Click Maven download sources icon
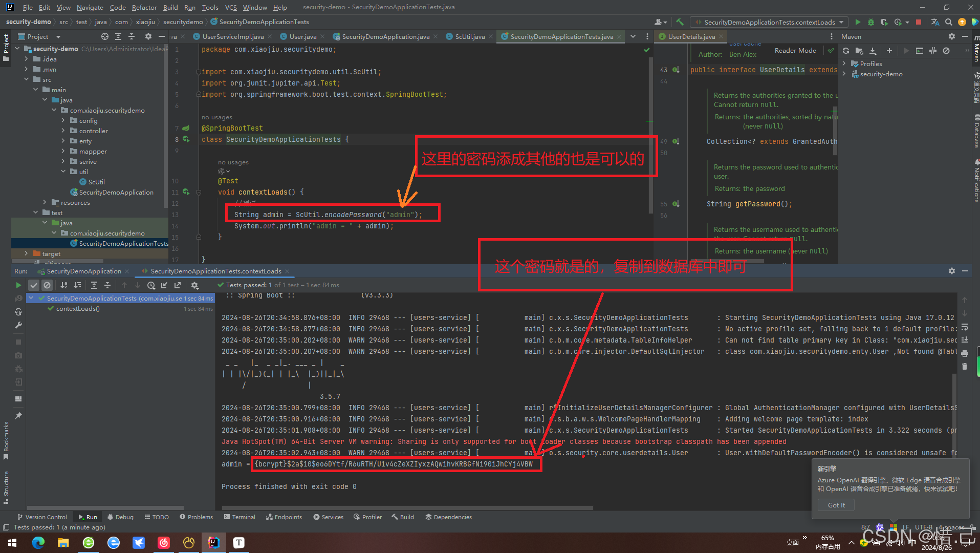980x553 pixels. (x=873, y=51)
